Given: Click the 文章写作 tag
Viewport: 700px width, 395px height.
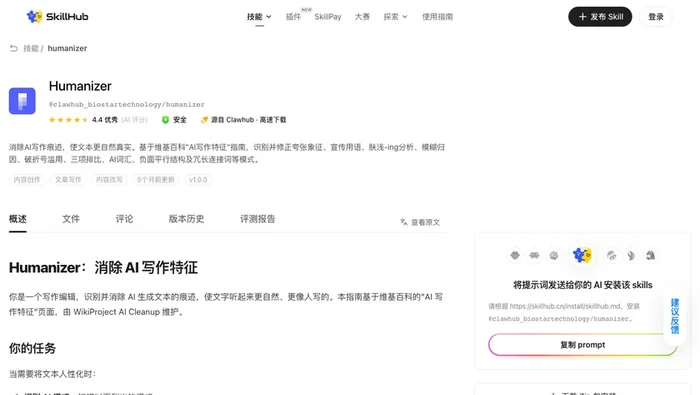Looking at the screenshot, I should pyautogui.click(x=68, y=180).
